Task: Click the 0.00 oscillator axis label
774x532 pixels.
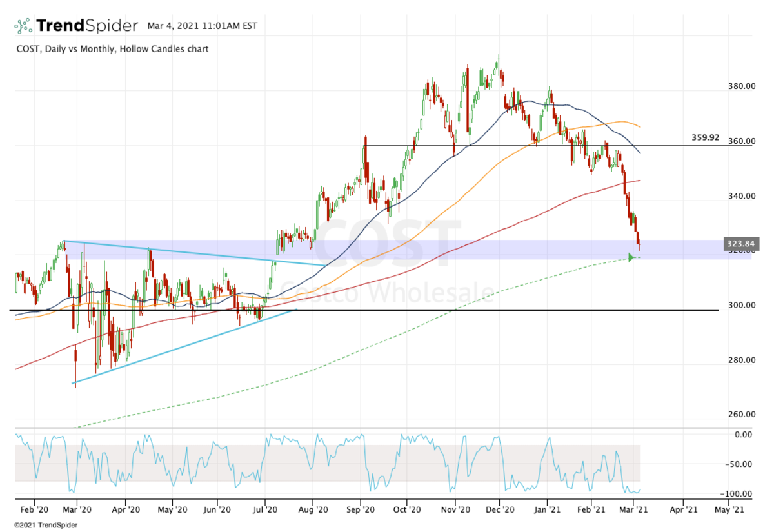Action: [x=743, y=435]
